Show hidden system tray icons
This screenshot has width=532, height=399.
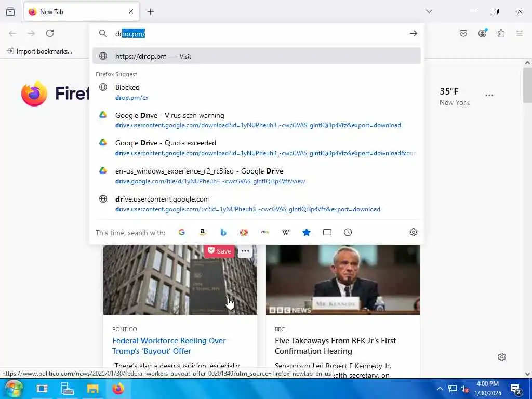(440, 389)
